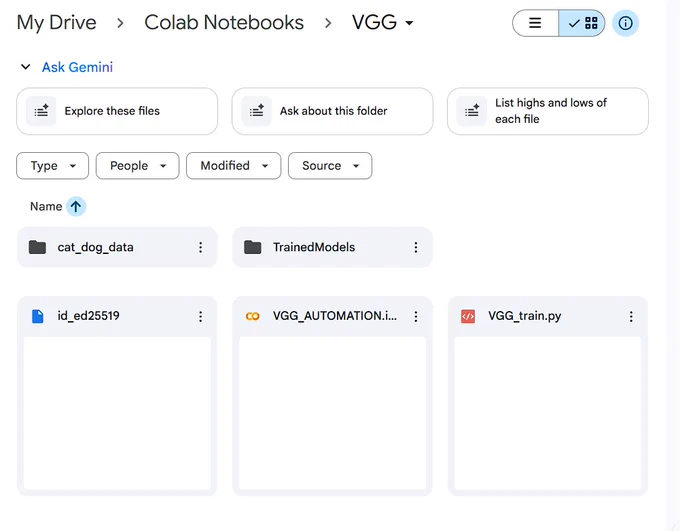Image resolution: width=680 pixels, height=531 pixels.
Task: Open the People filter dropdown
Action: coord(137,166)
